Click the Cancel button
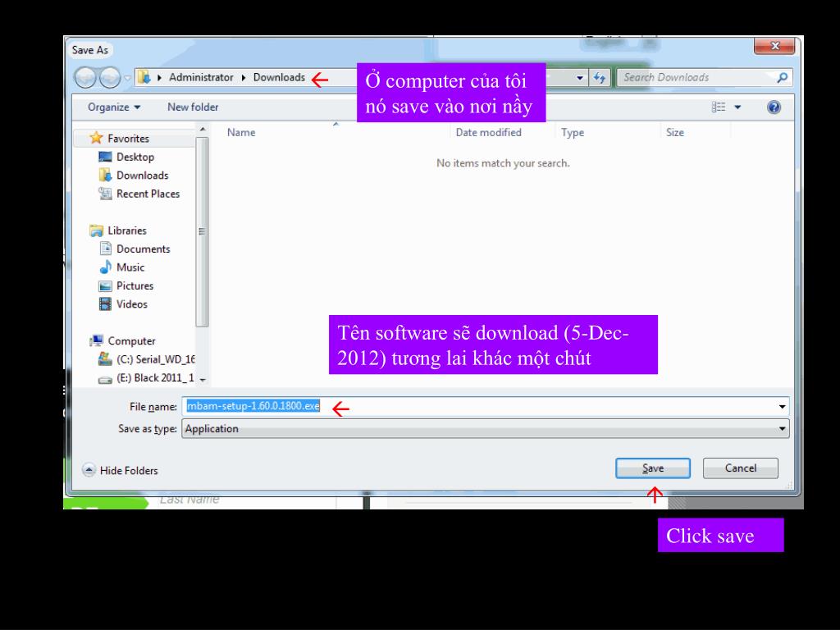840x630 pixels. click(x=741, y=468)
